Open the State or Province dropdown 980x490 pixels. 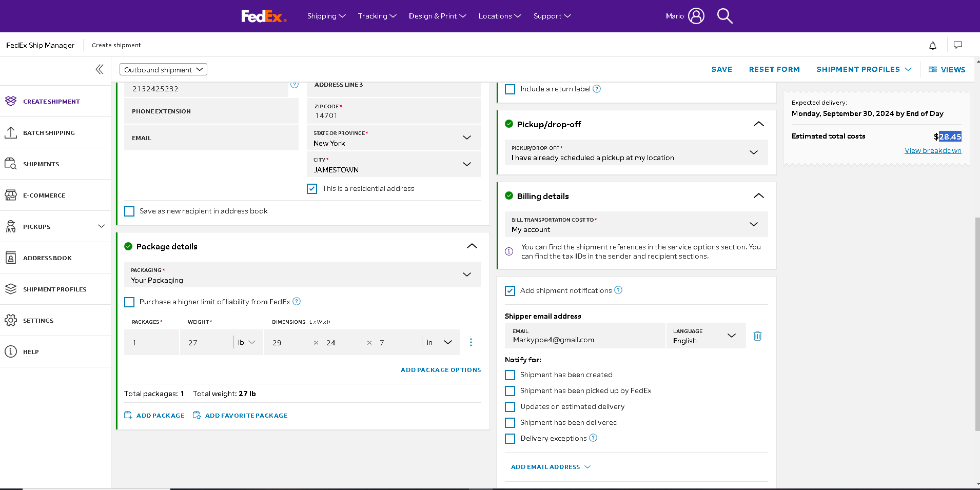click(394, 138)
